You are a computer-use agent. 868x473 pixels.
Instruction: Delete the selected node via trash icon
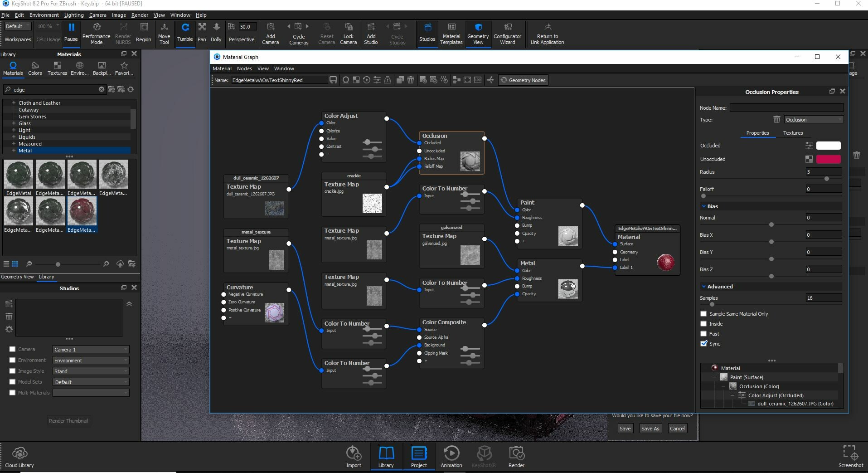[x=410, y=80]
